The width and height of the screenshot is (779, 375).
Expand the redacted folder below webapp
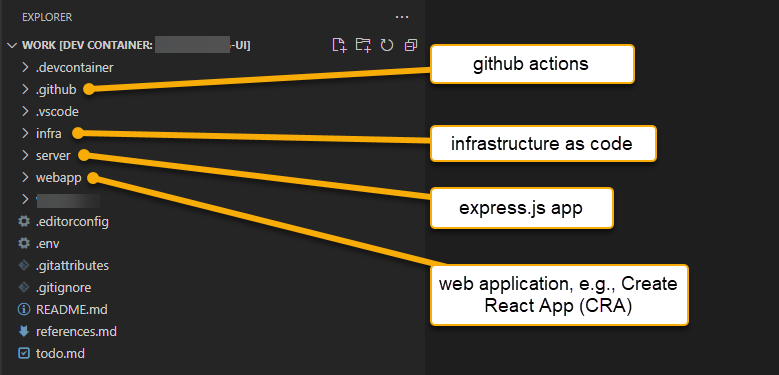(25, 200)
